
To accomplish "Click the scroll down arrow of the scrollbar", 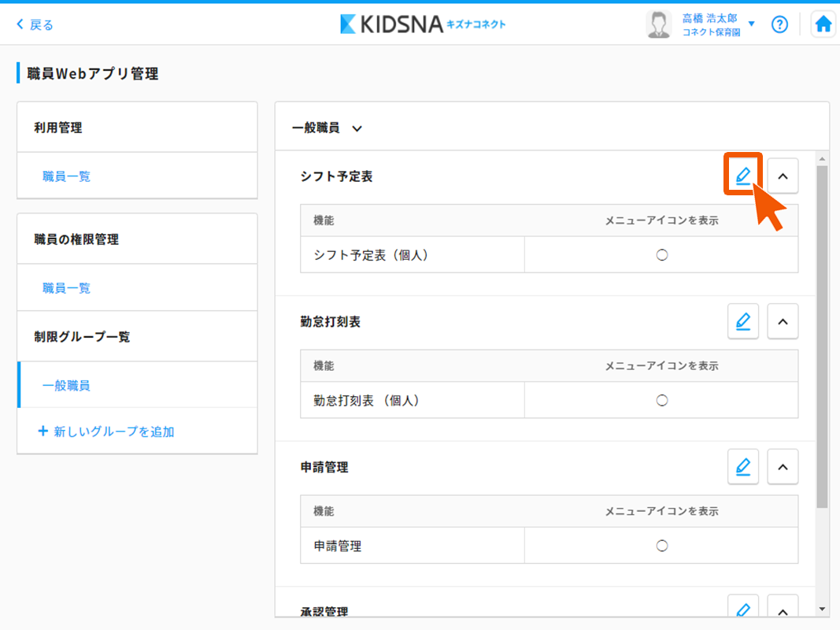I will click(822, 609).
